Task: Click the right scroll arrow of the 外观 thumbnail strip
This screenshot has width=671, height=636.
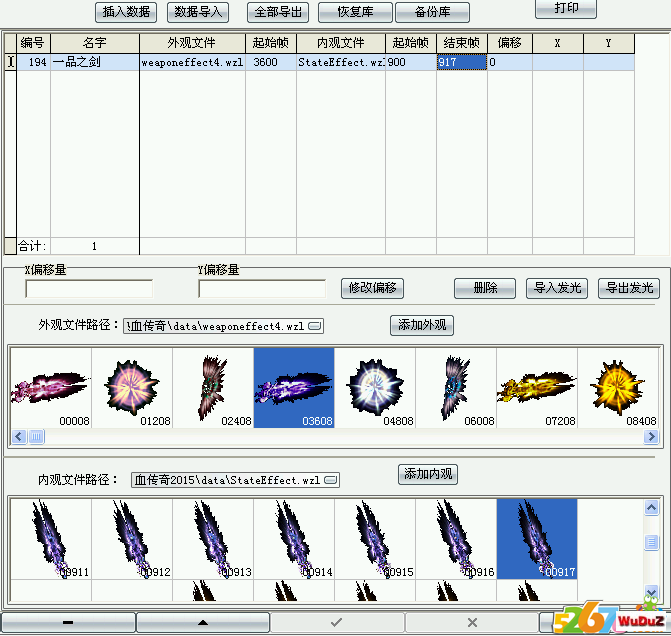Action: point(651,437)
